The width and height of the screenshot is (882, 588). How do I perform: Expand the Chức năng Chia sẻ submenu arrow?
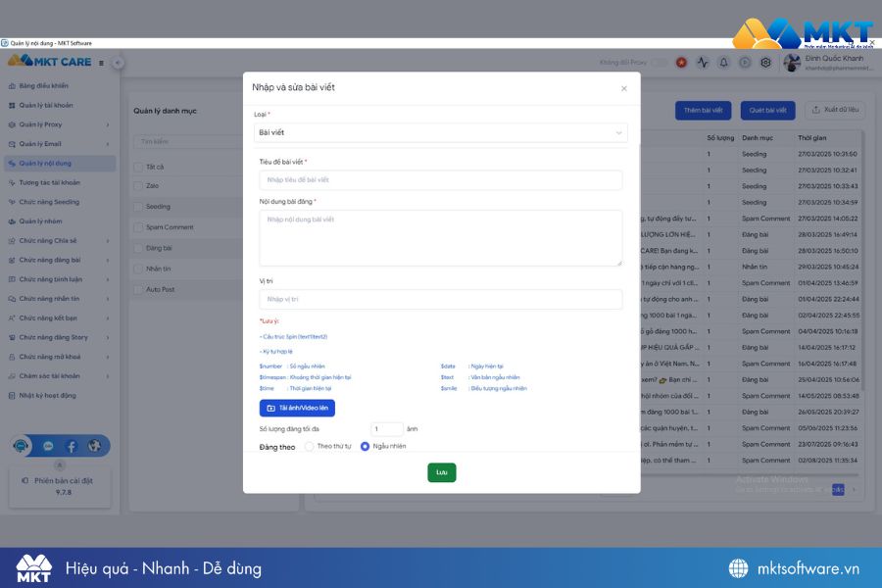pos(108,241)
